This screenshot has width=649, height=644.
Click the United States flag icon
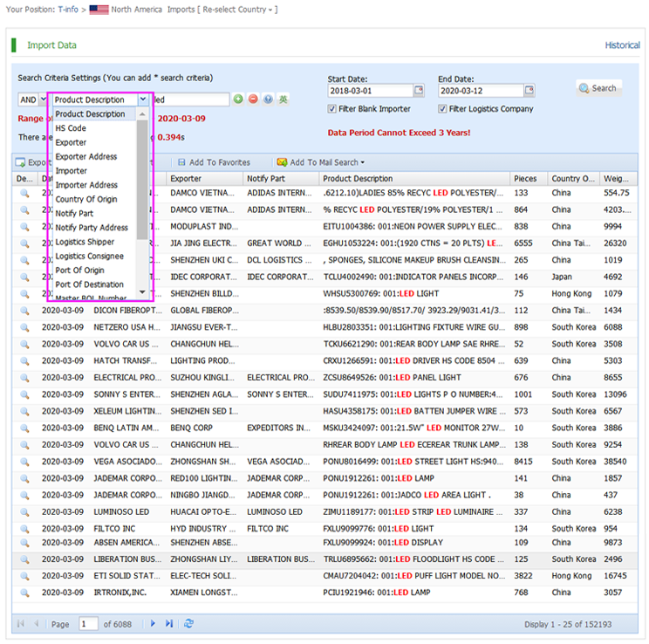[x=99, y=10]
